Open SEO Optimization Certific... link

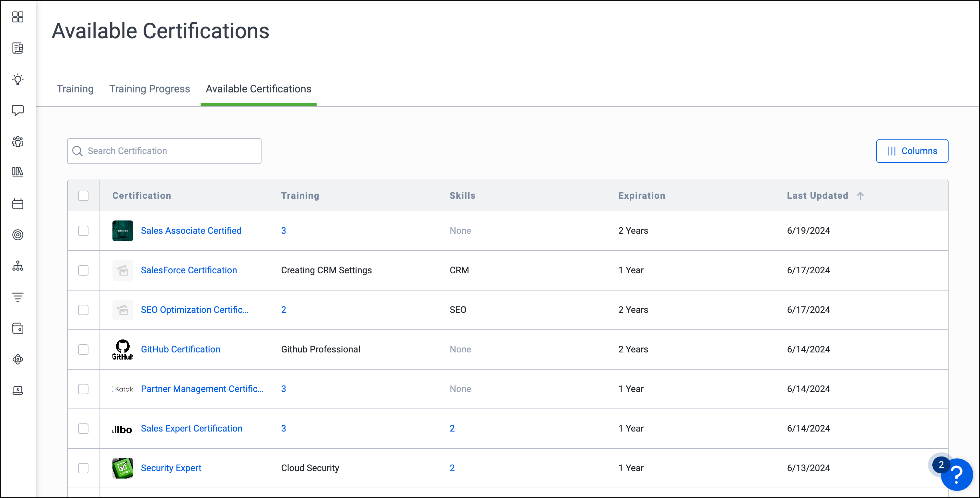[194, 310]
